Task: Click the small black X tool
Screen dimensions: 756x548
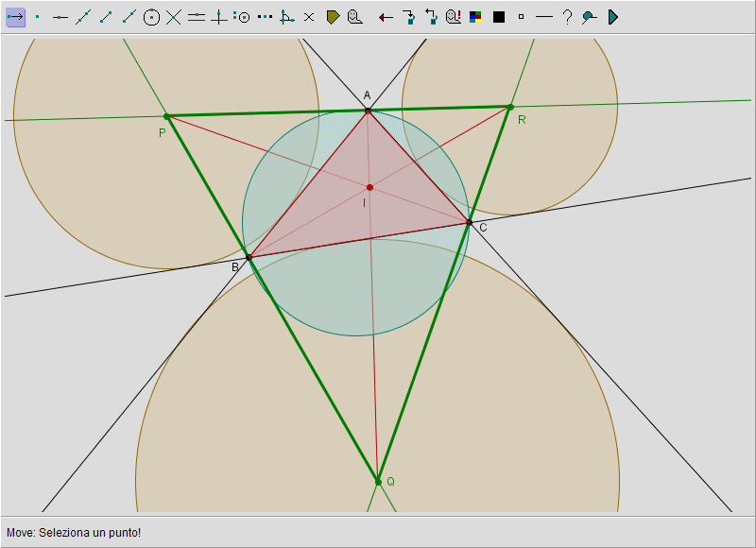Action: point(309,17)
